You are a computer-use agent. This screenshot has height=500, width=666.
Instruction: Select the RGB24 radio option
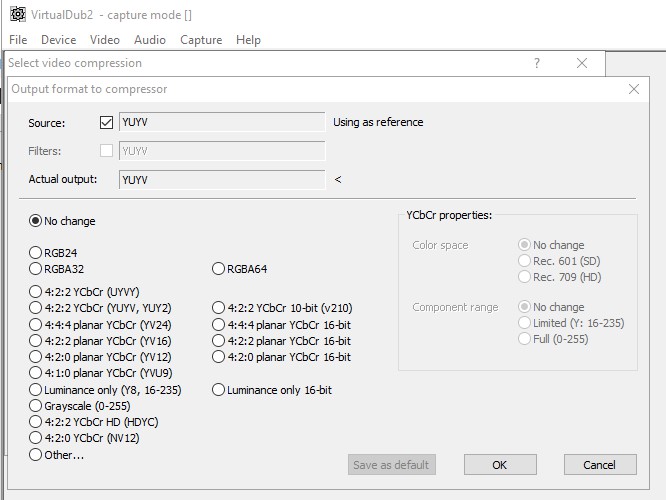pyautogui.click(x=37, y=253)
